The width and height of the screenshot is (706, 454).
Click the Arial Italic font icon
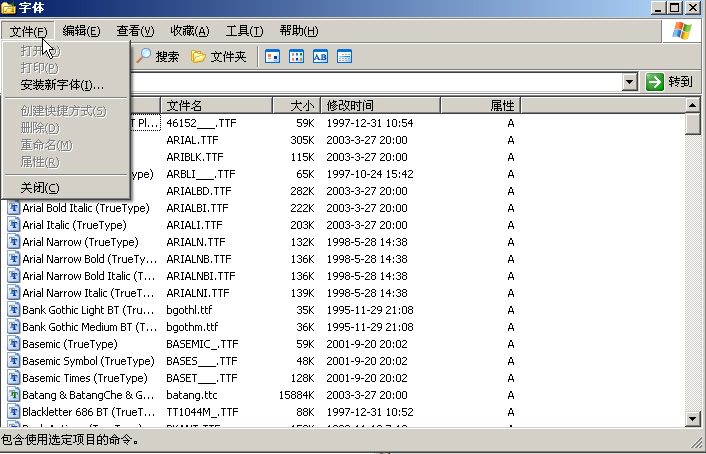14,225
